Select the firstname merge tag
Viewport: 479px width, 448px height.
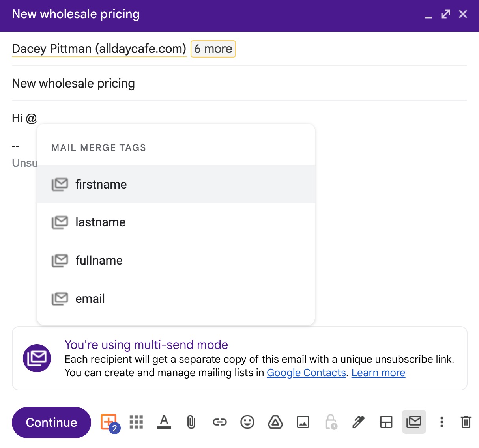pos(101,184)
